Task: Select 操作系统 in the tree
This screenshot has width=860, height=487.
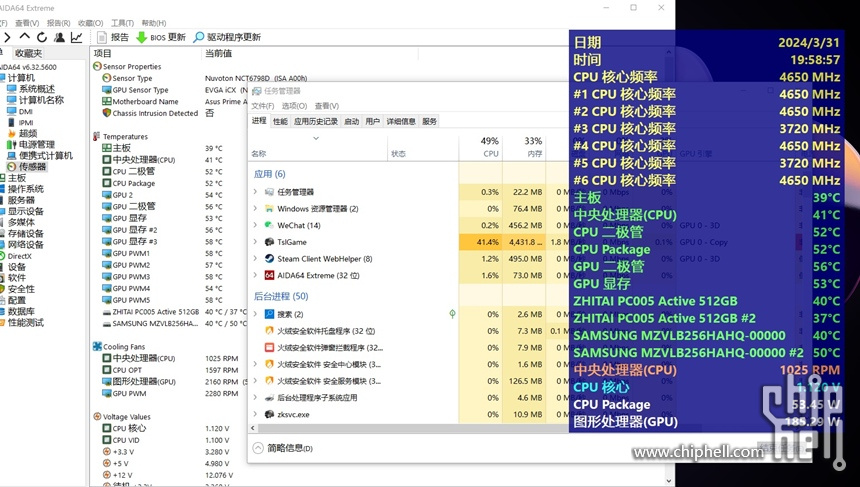Action: click(x=25, y=189)
